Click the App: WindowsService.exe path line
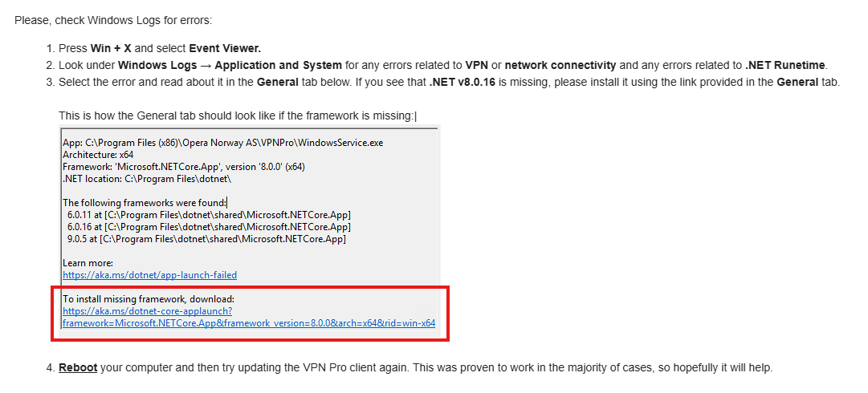Screen dimensions: 868x393 222,143
